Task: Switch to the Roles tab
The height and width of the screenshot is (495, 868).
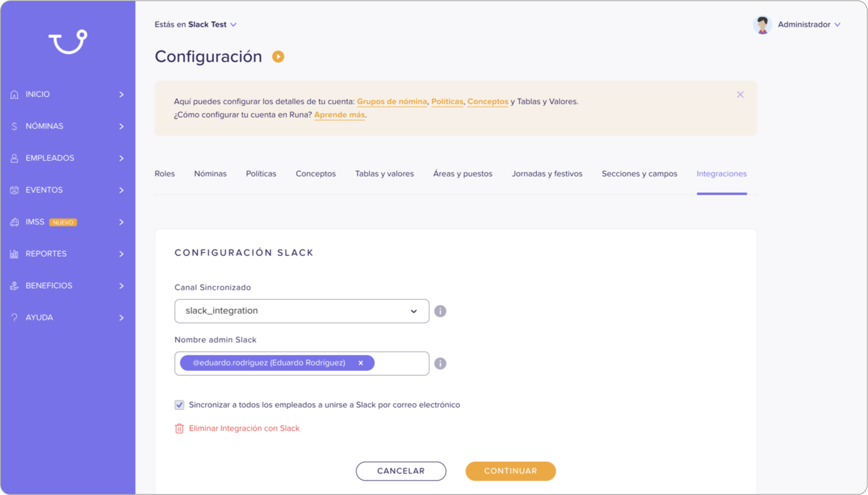Action: pyautogui.click(x=165, y=174)
